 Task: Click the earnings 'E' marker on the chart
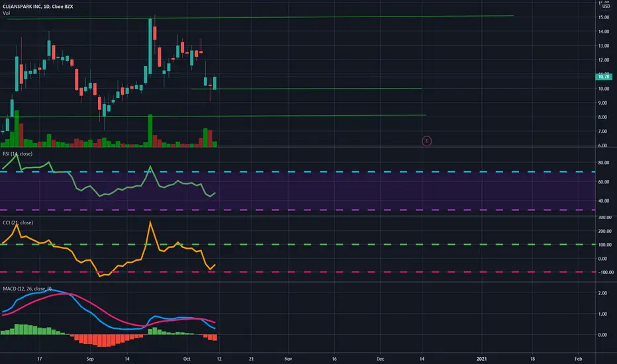[426, 141]
